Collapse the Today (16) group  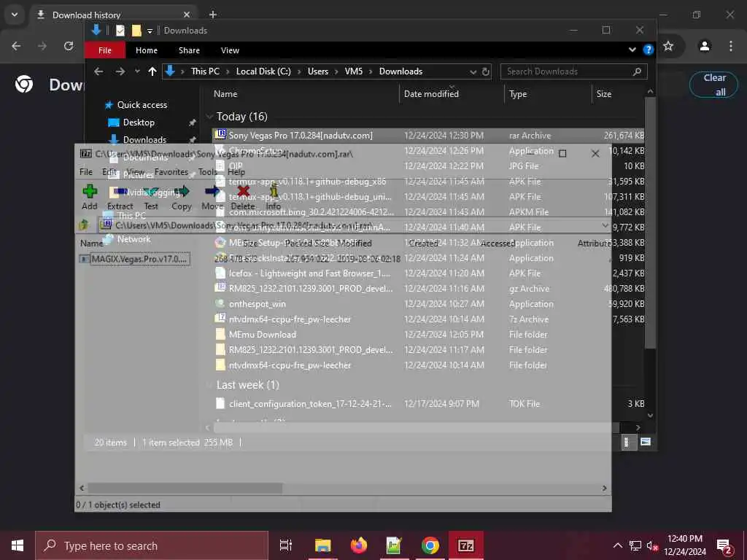click(209, 117)
